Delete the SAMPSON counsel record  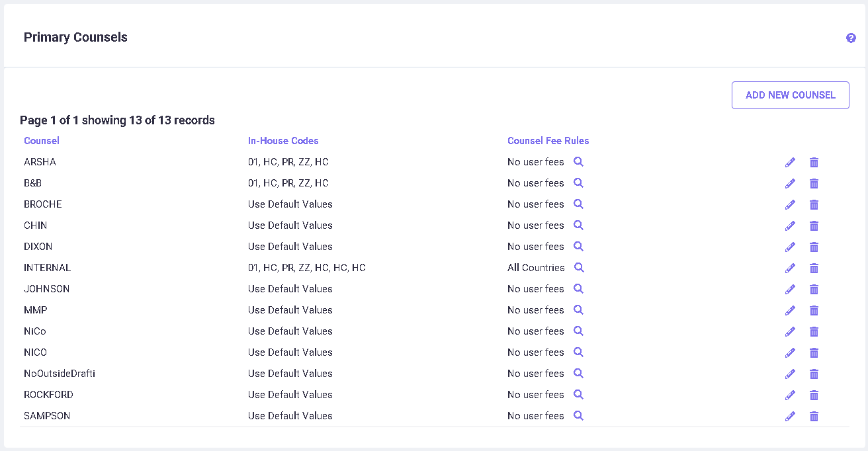tap(814, 417)
